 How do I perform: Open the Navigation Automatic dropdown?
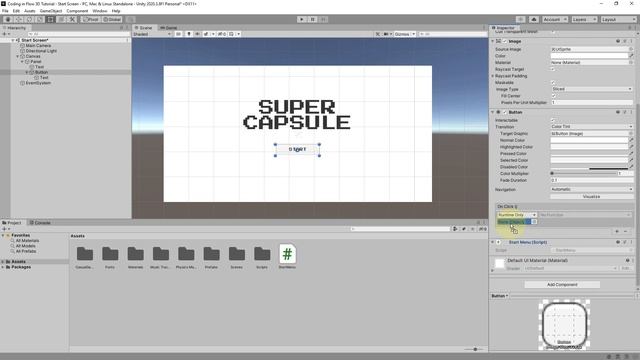[x=592, y=189]
